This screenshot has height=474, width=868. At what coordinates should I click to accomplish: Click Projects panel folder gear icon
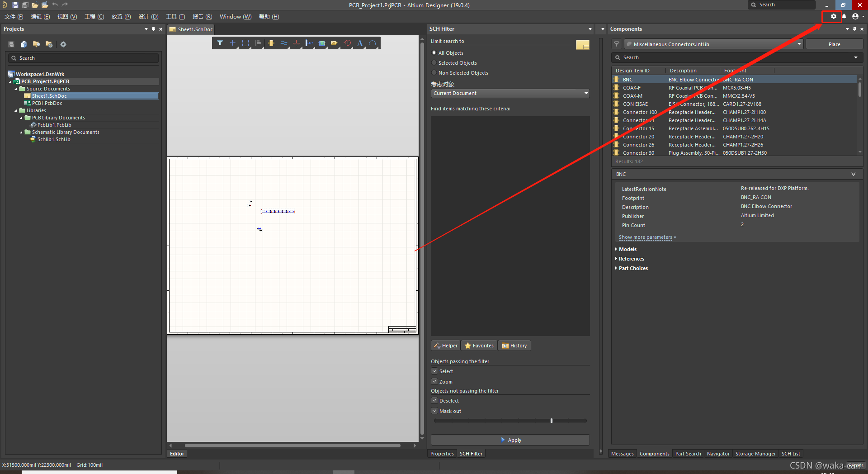pos(49,44)
